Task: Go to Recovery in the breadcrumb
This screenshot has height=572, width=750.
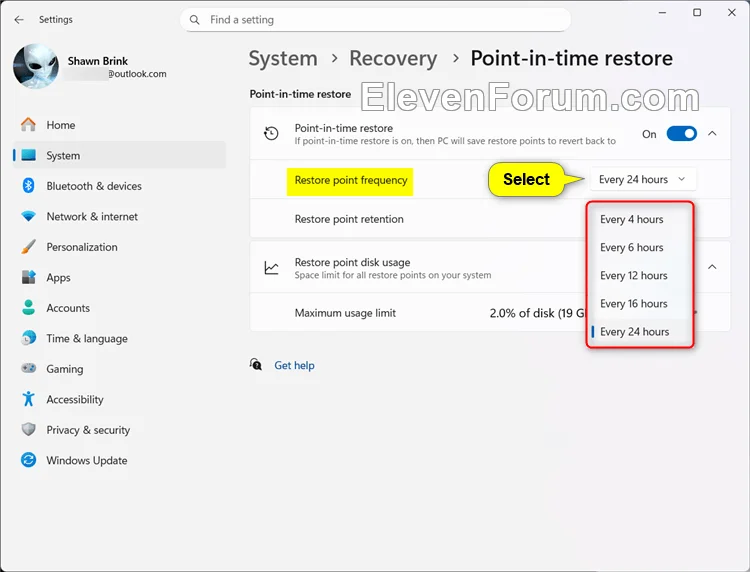Action: pyautogui.click(x=393, y=58)
